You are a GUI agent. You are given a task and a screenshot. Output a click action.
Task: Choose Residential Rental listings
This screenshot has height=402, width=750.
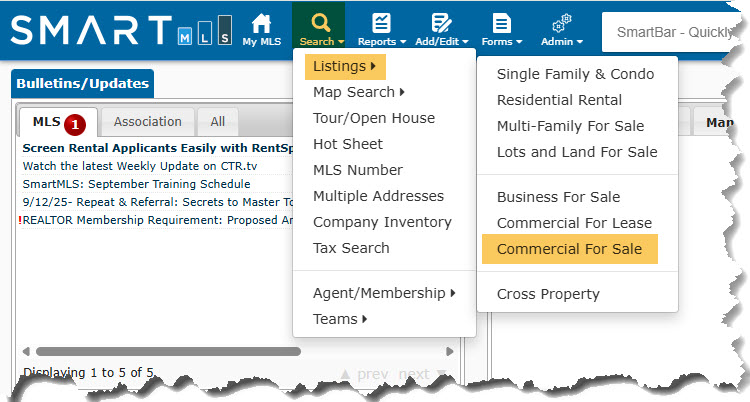pos(559,100)
